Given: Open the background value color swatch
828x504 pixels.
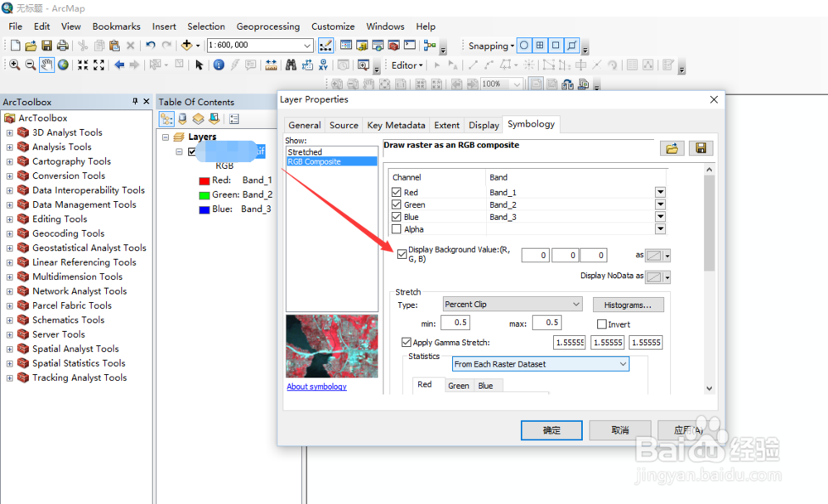Looking at the screenshot, I should point(658,256).
